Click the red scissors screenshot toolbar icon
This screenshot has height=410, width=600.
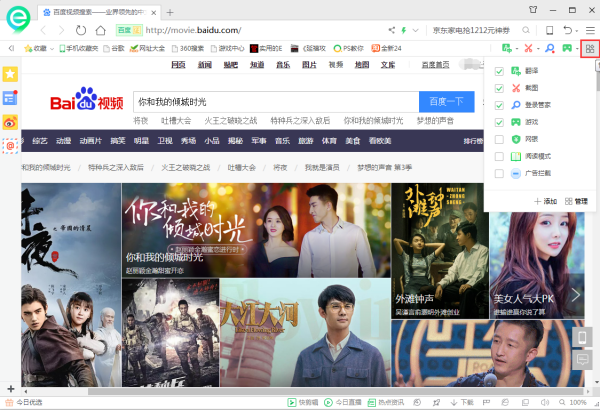point(528,48)
